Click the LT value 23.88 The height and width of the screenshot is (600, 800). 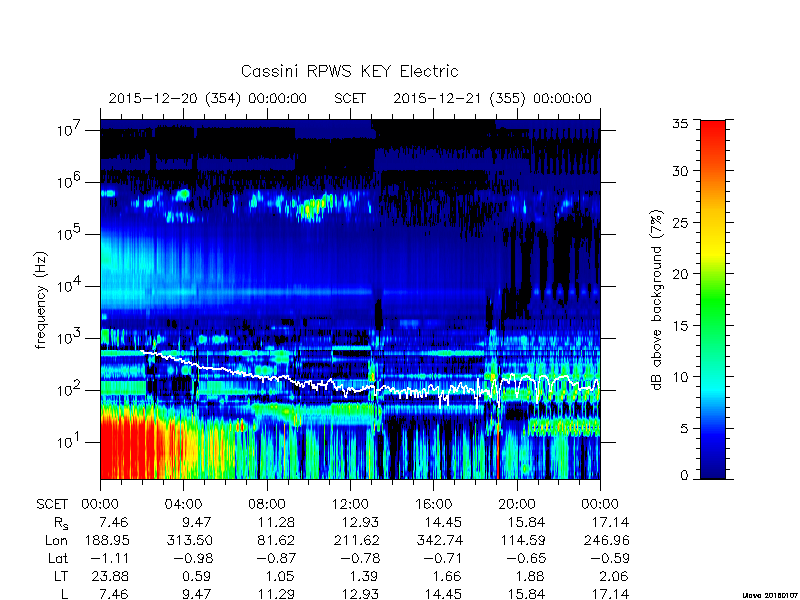pyautogui.click(x=110, y=577)
